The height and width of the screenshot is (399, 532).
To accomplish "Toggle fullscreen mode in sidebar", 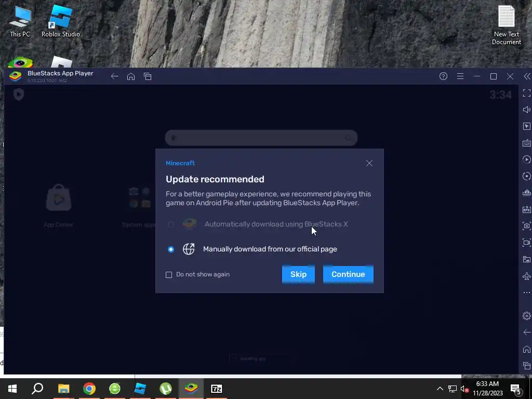I will (x=527, y=93).
